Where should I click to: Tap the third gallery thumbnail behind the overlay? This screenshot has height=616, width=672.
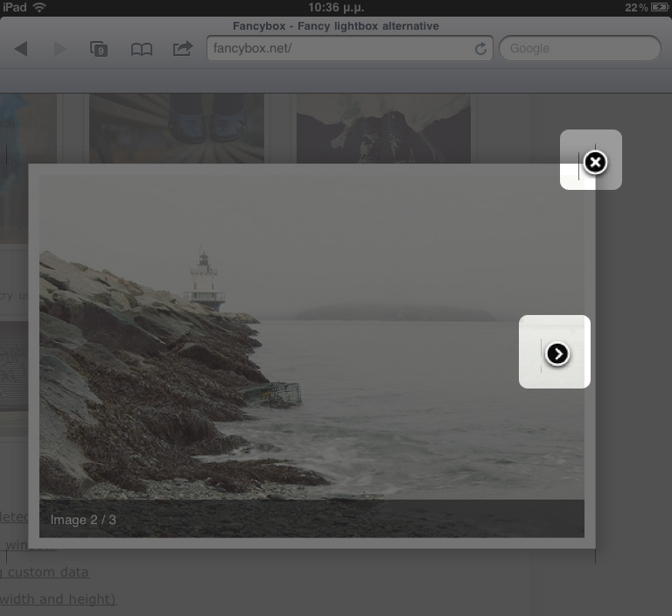coord(383,128)
